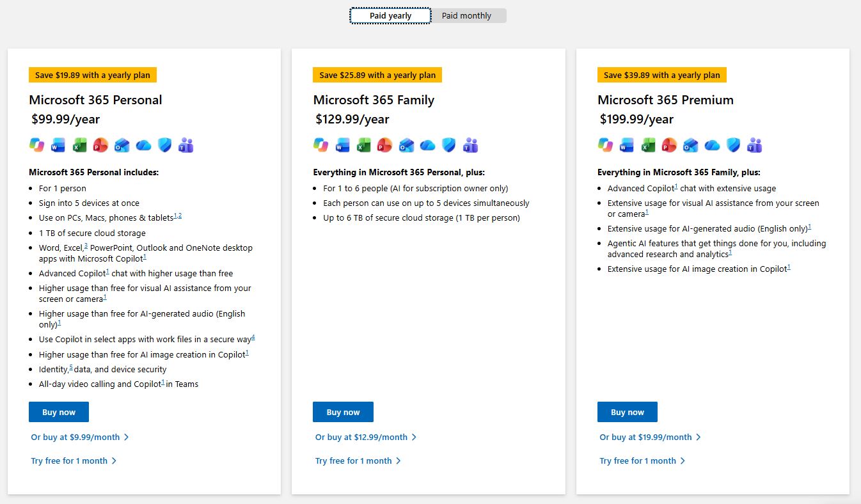Try Microsoft 365 Personal free for 1 month
Image resolution: width=861 pixels, height=504 pixels.
pyautogui.click(x=74, y=461)
